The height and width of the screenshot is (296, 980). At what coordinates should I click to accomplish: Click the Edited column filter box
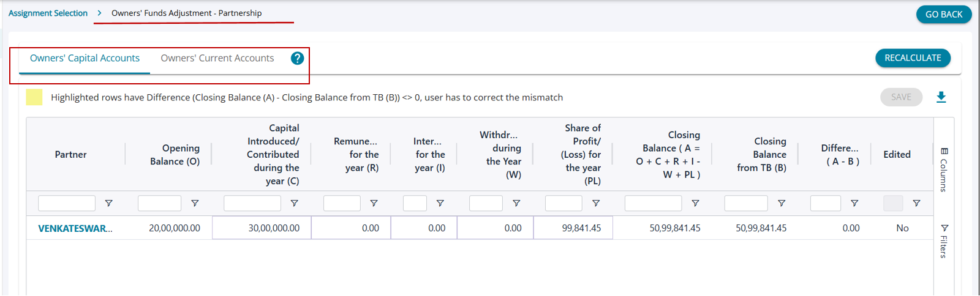(893, 203)
